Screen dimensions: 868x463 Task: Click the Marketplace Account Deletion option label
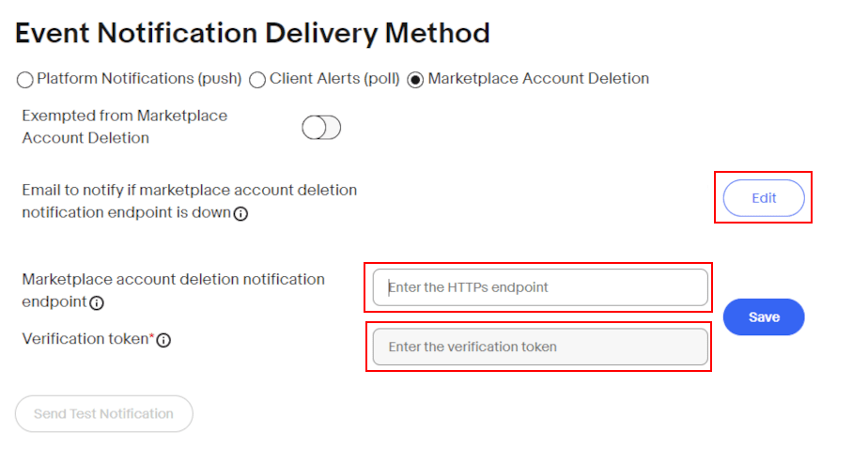tap(538, 79)
